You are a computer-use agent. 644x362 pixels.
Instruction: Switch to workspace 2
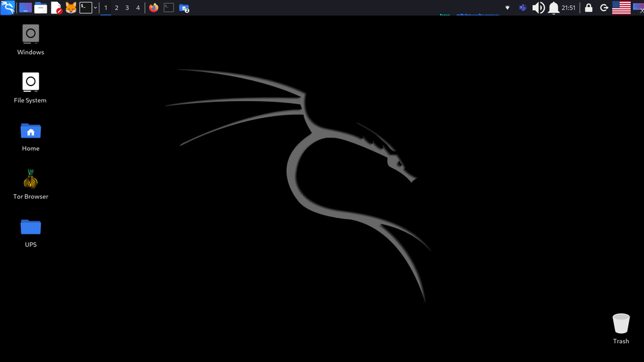[x=116, y=8]
